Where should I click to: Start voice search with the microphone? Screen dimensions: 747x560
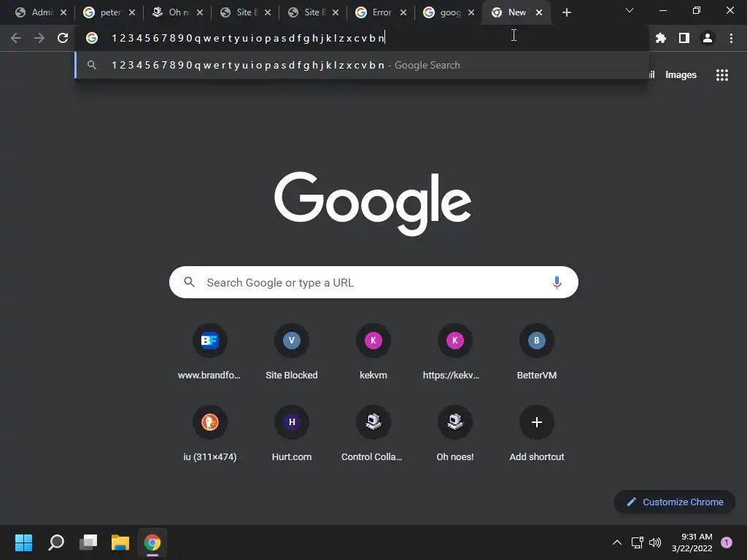557,282
